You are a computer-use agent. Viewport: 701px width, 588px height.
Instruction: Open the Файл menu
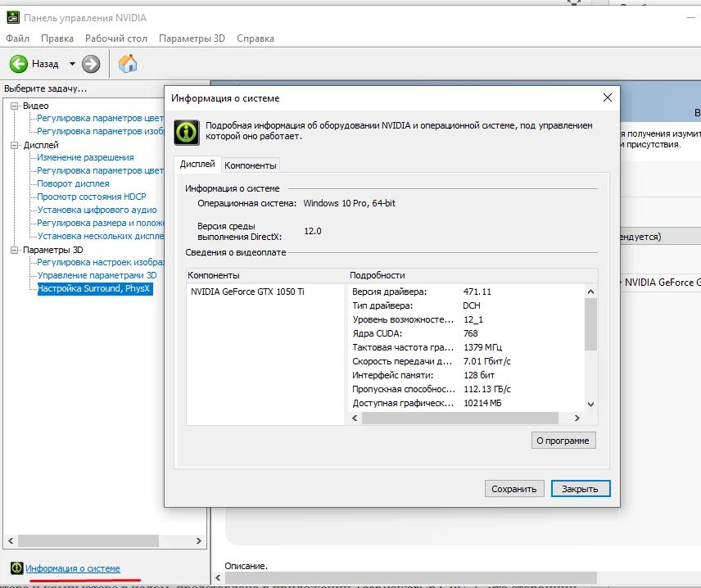(17, 38)
